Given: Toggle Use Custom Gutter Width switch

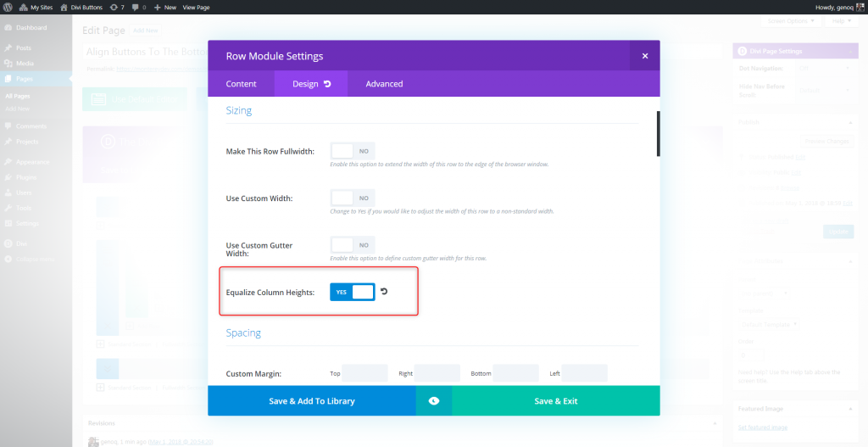Looking at the screenshot, I should (x=353, y=245).
